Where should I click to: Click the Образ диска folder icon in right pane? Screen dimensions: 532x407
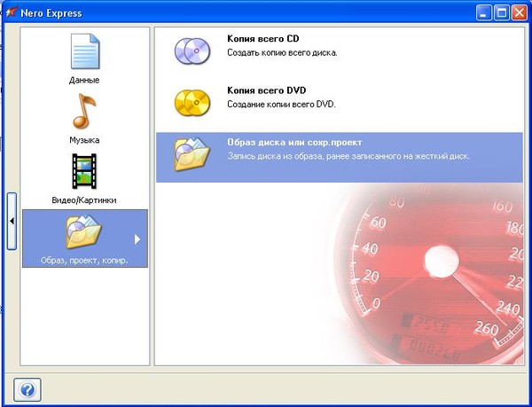192,154
